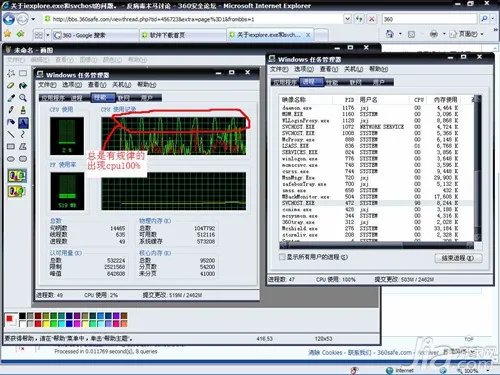Open the Quick Tabs dropdown arrow
This screenshot has height=375, width=500.
(x=48, y=35)
